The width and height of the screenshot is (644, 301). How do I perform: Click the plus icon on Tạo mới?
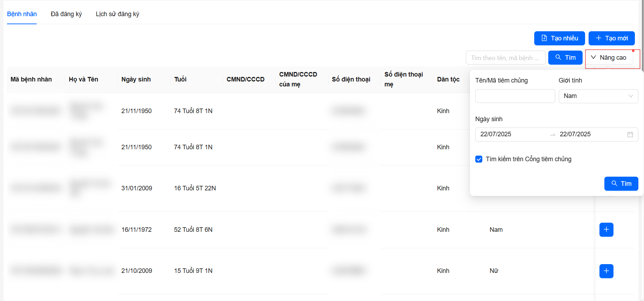click(x=598, y=38)
